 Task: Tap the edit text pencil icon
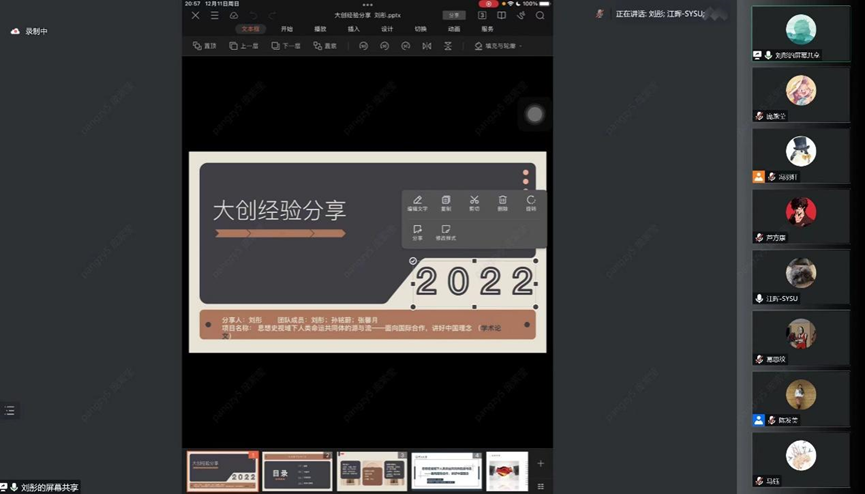(x=417, y=201)
